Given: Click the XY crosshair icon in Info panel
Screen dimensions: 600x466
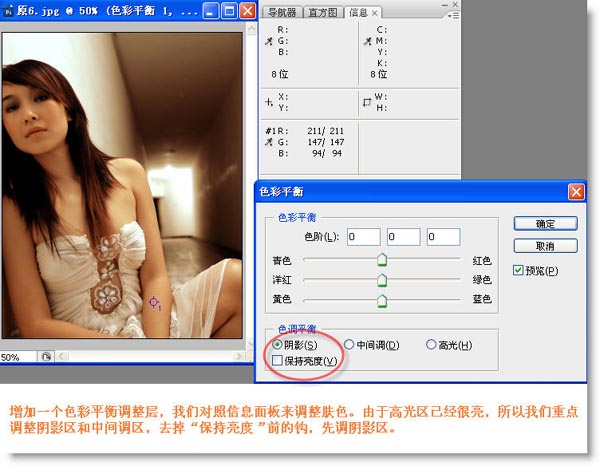Looking at the screenshot, I should tap(268, 102).
